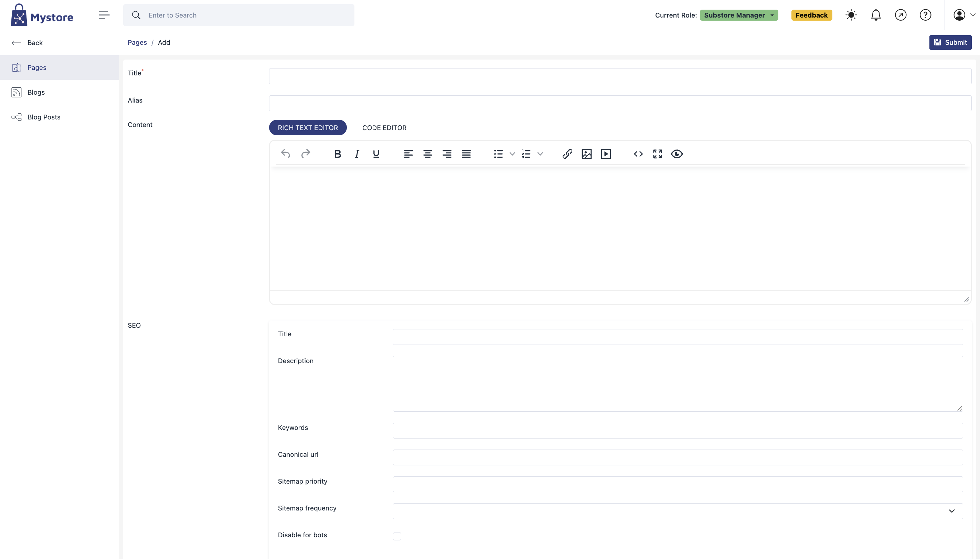This screenshot has height=559, width=980.
Task: Align text left
Action: pyautogui.click(x=408, y=154)
